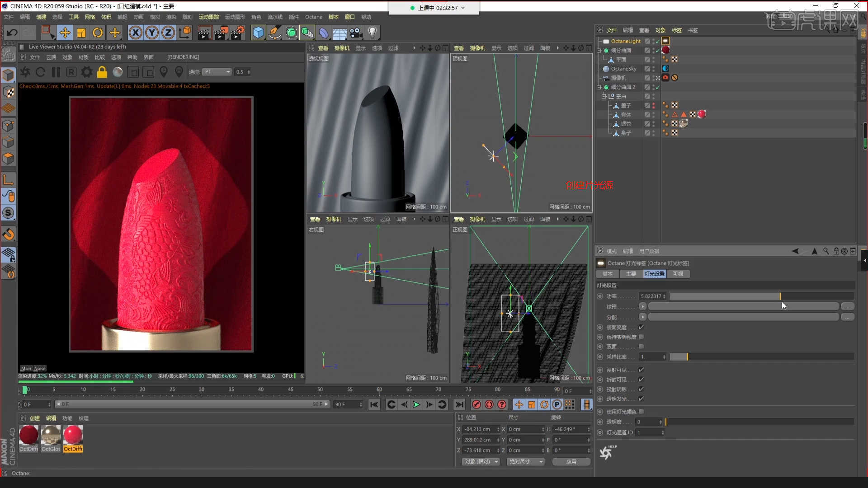The image size is (868, 488).
Task: Expand the 纹理 texture arrow button
Action: tap(642, 306)
